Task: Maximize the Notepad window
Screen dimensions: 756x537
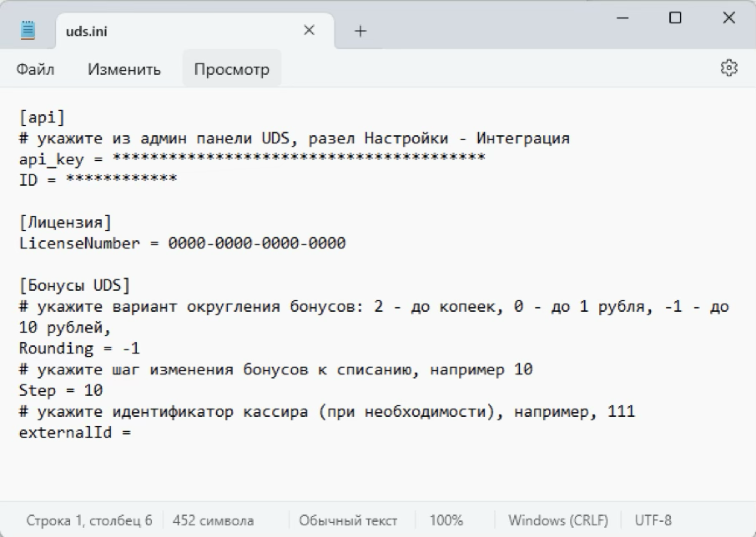Action: 675,18
